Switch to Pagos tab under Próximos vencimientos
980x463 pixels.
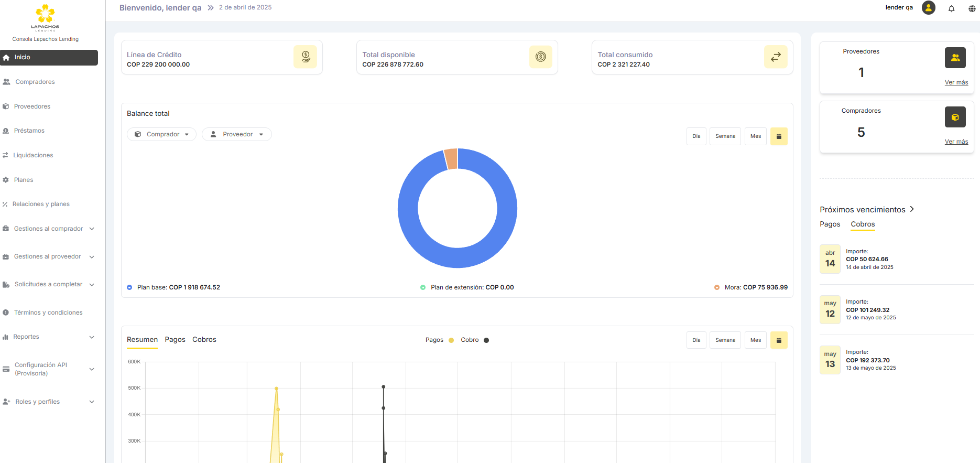coord(830,224)
